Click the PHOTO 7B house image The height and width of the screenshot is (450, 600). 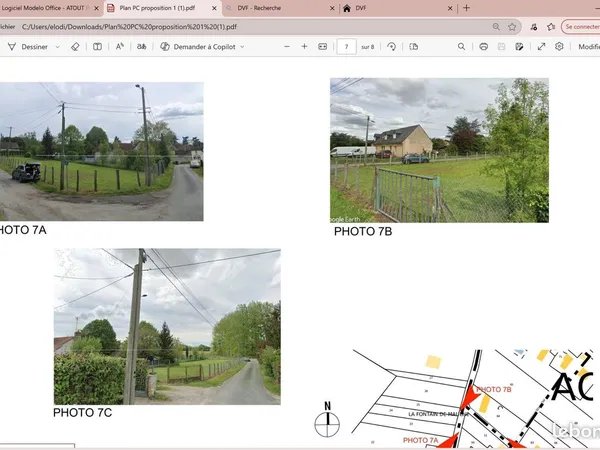tap(439, 150)
